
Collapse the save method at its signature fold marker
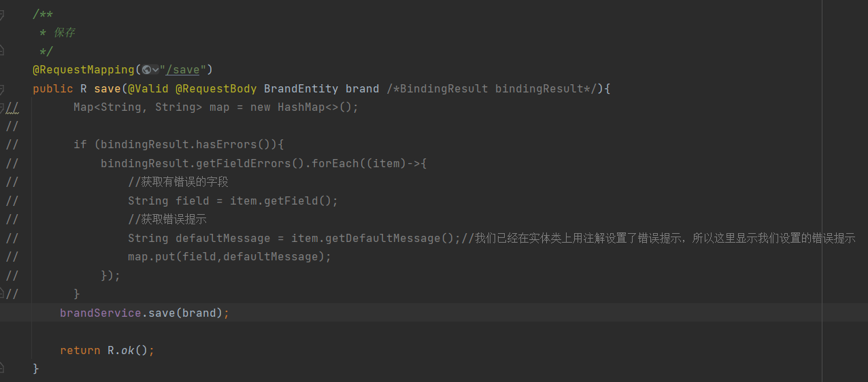[2, 89]
